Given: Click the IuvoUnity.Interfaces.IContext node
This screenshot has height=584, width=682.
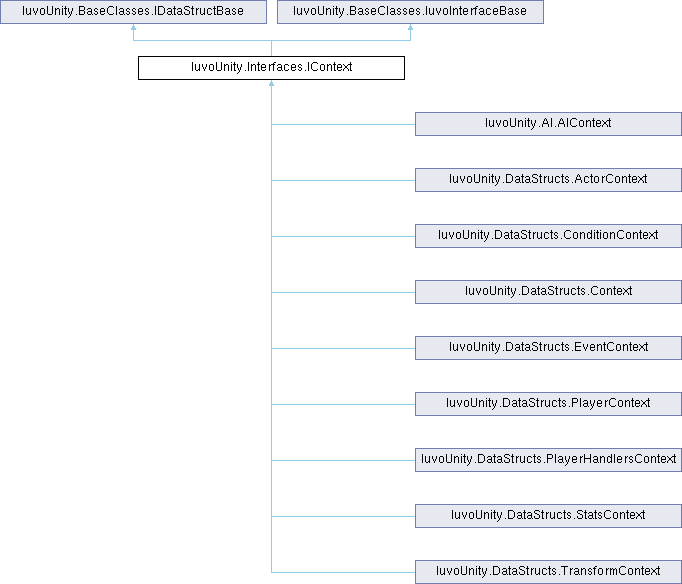Looking at the screenshot, I should [x=271, y=68].
